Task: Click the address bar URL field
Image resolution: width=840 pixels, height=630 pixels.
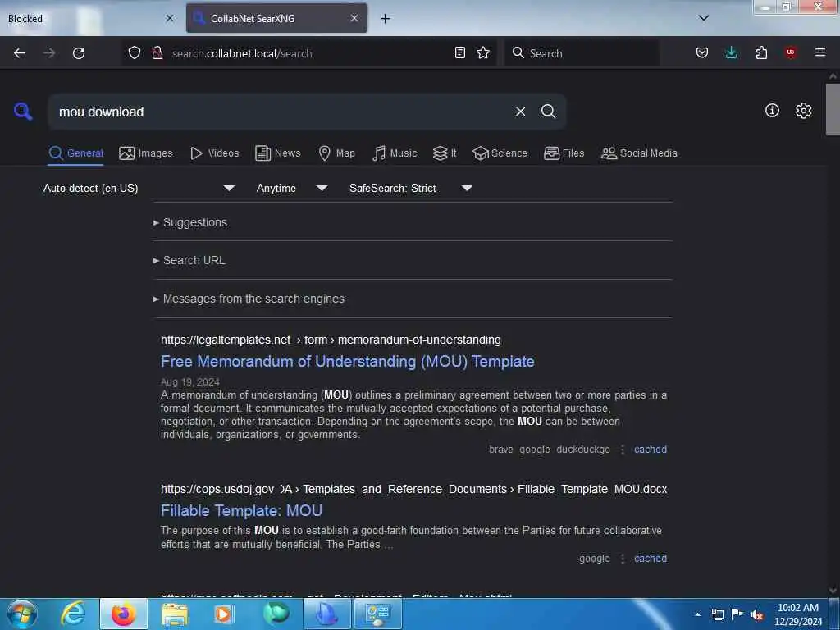Action: pyautogui.click(x=308, y=53)
